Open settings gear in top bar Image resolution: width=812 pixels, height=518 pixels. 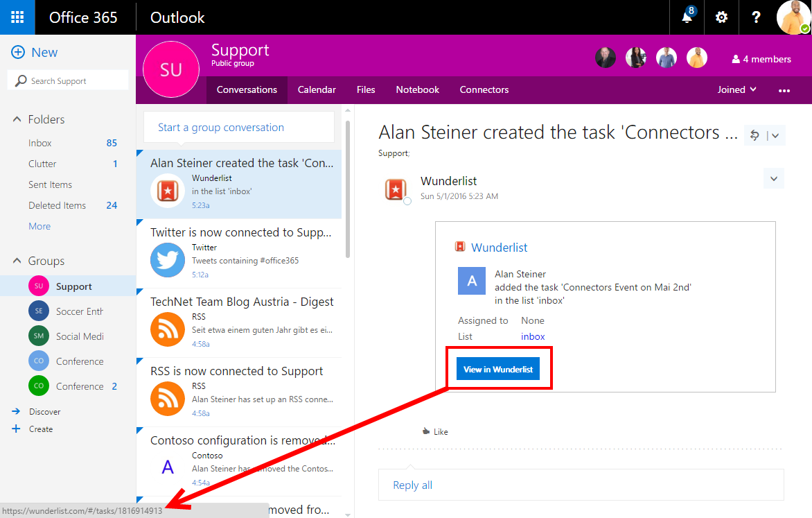point(721,17)
